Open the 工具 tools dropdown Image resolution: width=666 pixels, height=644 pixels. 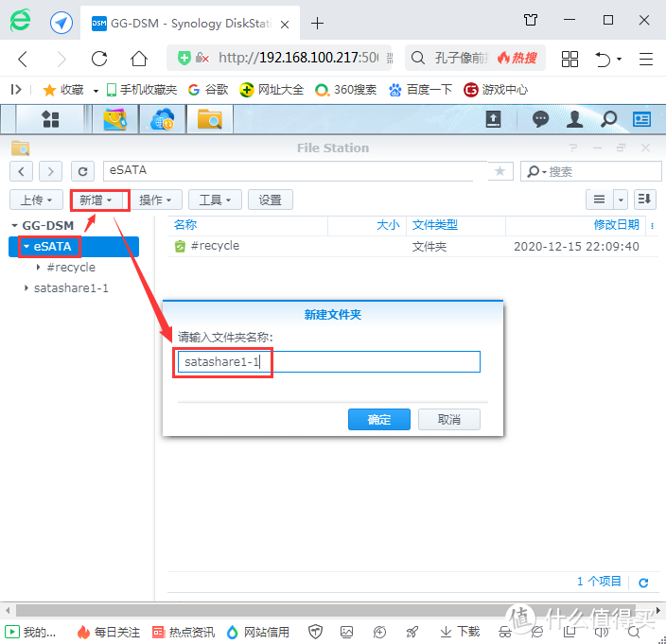(215, 200)
